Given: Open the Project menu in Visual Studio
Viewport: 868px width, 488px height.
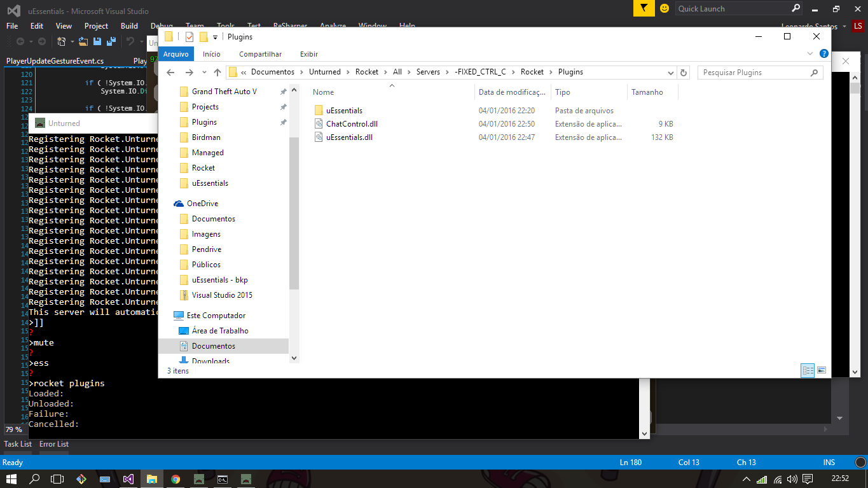Looking at the screenshot, I should pos(96,26).
